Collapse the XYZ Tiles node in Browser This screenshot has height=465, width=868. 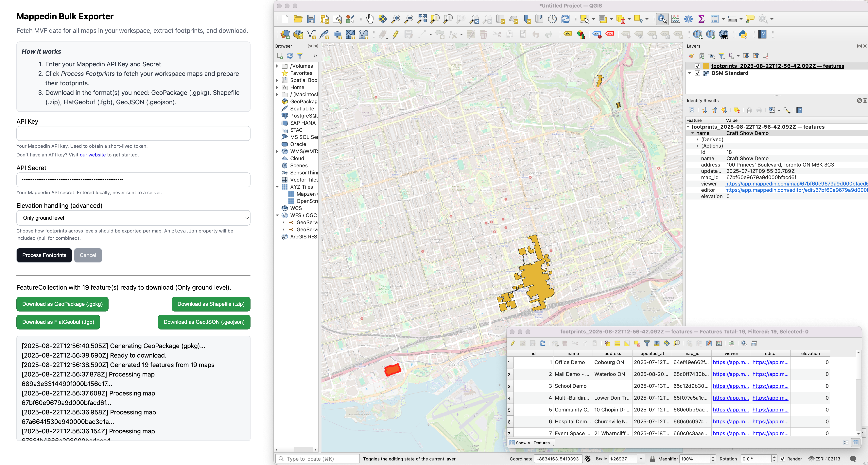[277, 187]
